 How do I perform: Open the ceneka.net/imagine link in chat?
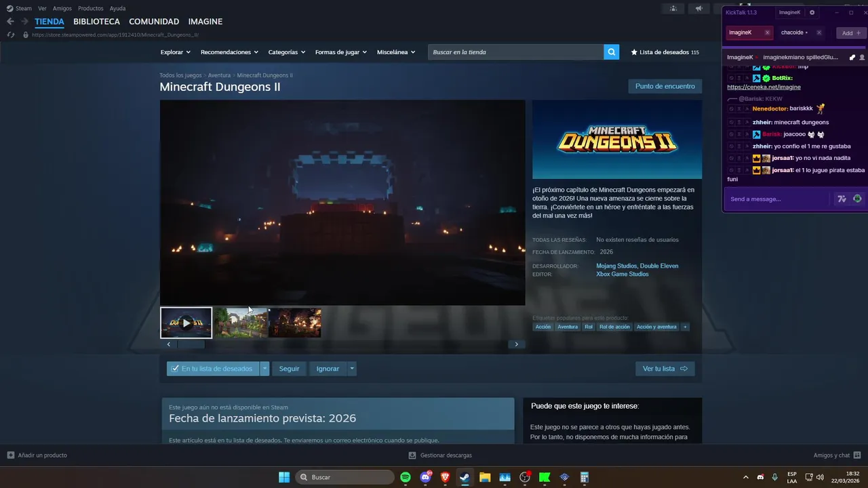764,87
